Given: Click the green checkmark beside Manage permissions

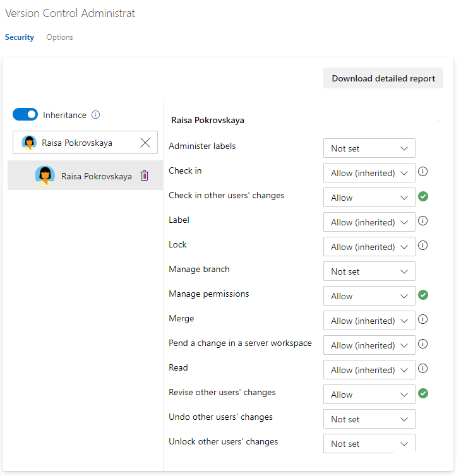Looking at the screenshot, I should point(423,295).
